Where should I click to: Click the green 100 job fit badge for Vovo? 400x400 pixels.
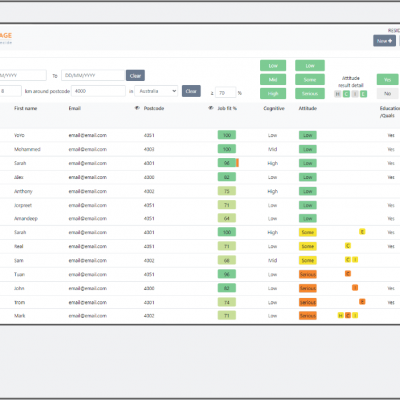coord(227,135)
